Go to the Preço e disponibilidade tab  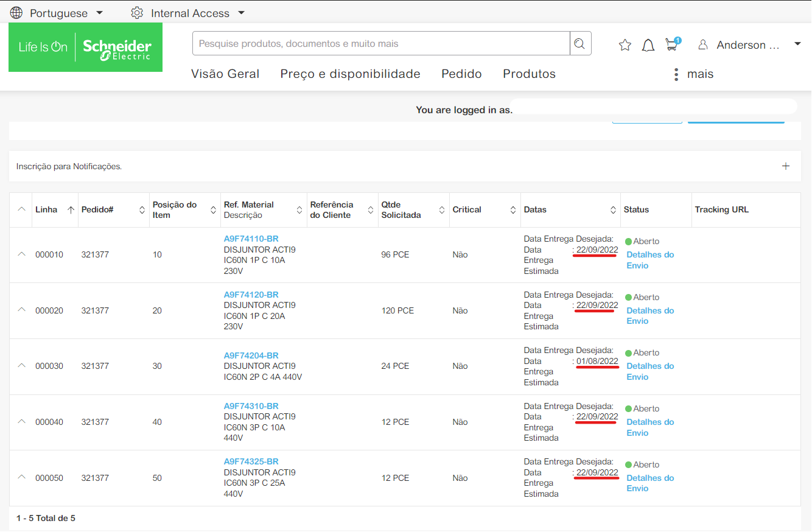point(350,74)
